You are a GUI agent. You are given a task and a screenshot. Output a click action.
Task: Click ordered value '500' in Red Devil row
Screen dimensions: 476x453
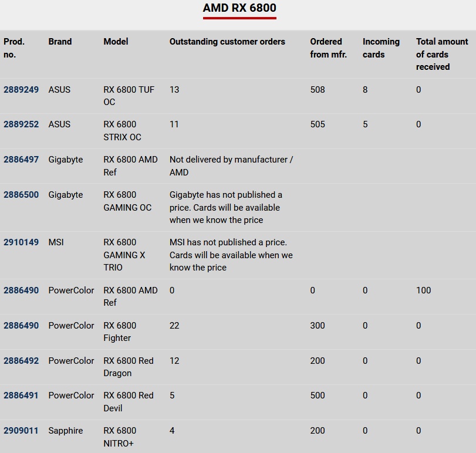318,395
